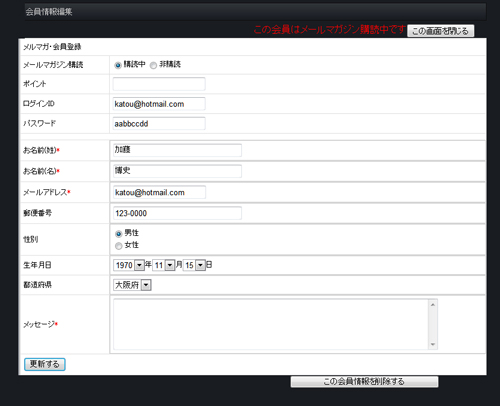Click the この画面を閉じる button
The height and width of the screenshot is (406, 500).
440,31
